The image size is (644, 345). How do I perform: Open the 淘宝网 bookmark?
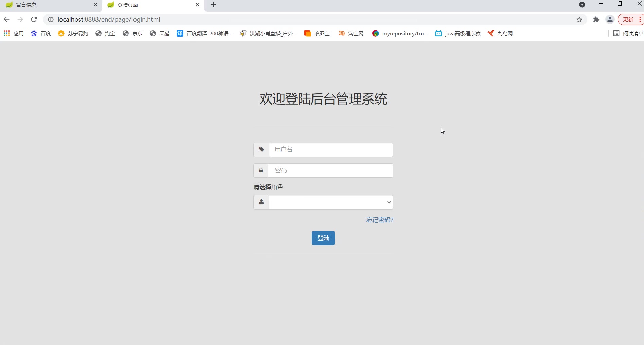tap(351, 33)
